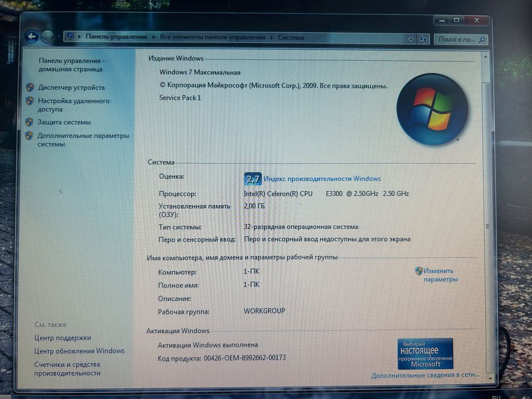The width and height of the screenshot is (532, 399).
Task: Click shield icon beside Защита системы
Action: click(x=29, y=122)
